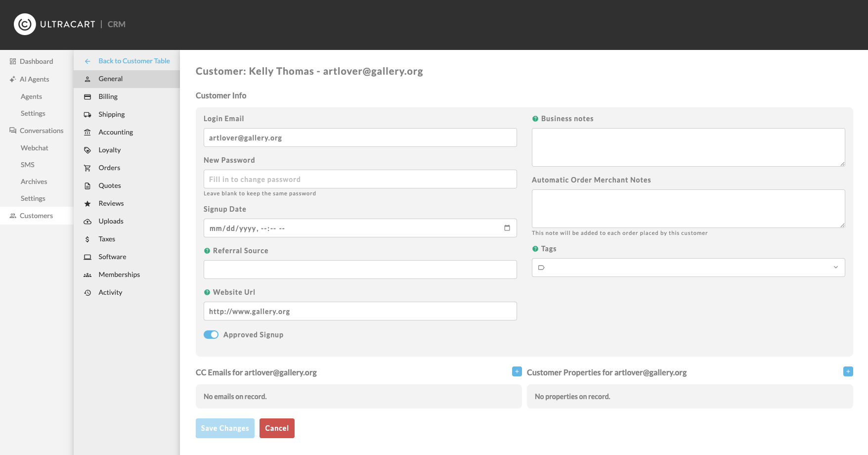Click the Orders cart icon
This screenshot has width=868, height=455.
(87, 168)
